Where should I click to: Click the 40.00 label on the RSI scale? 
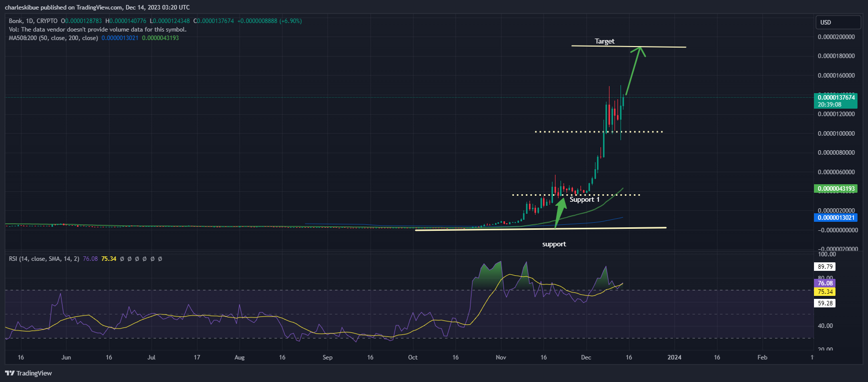pos(825,326)
